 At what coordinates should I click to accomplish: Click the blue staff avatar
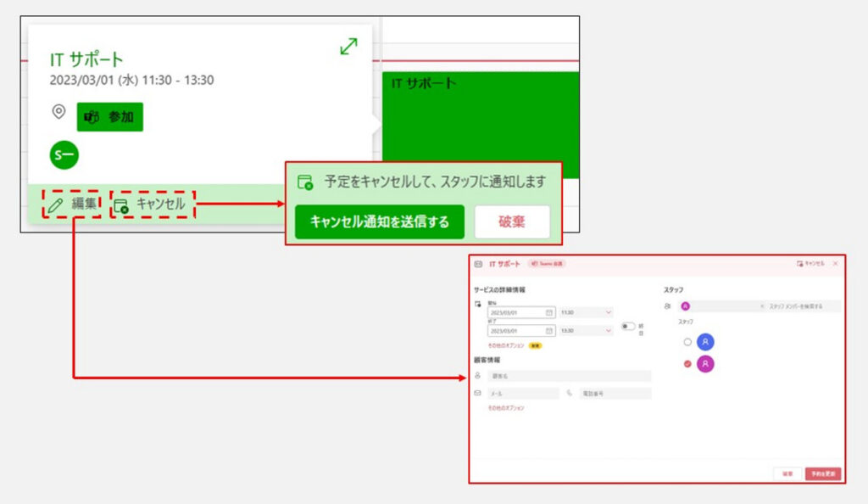(705, 342)
